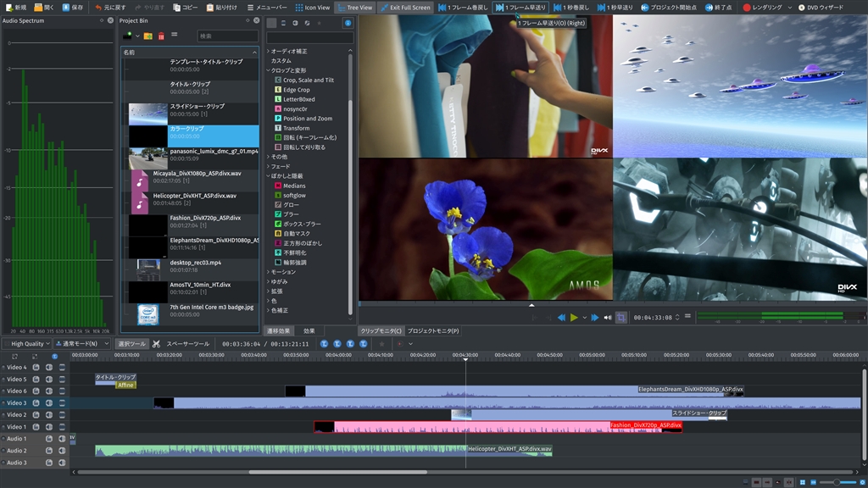
Task: Click the レンダリング render button
Action: click(x=763, y=8)
